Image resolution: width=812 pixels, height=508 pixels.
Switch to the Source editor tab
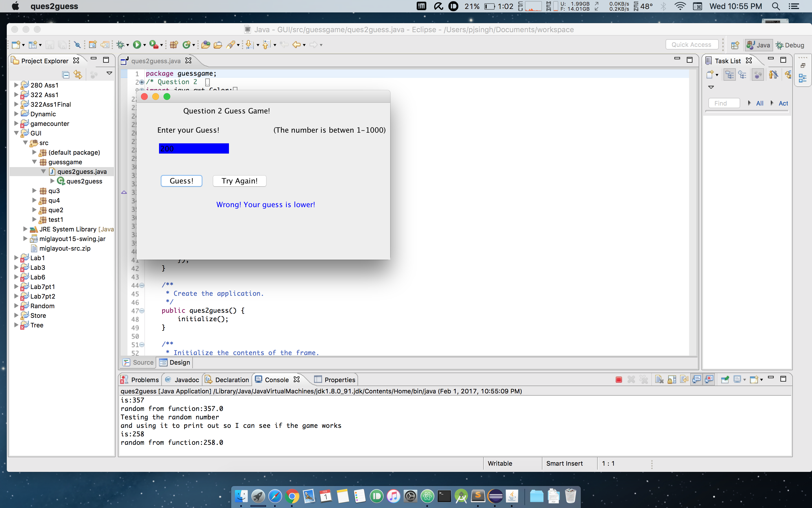coord(138,363)
